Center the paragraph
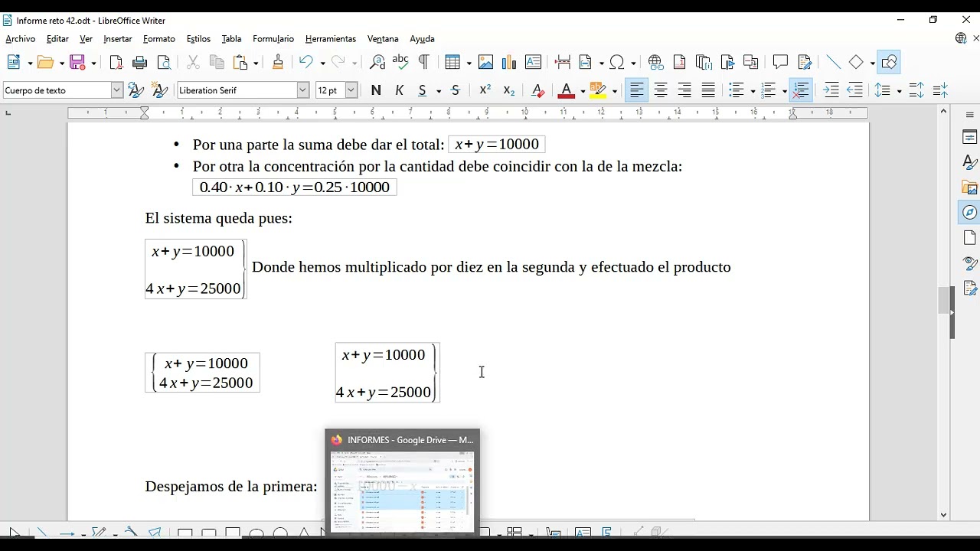980x551 pixels. coord(661,90)
